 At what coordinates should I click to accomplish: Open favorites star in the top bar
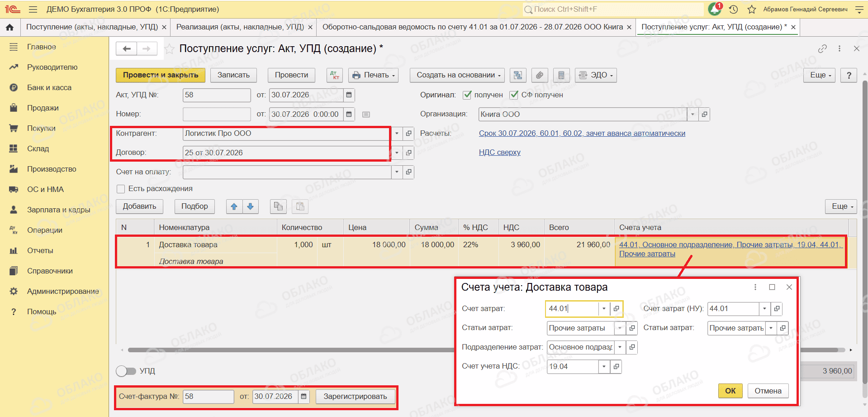click(752, 9)
